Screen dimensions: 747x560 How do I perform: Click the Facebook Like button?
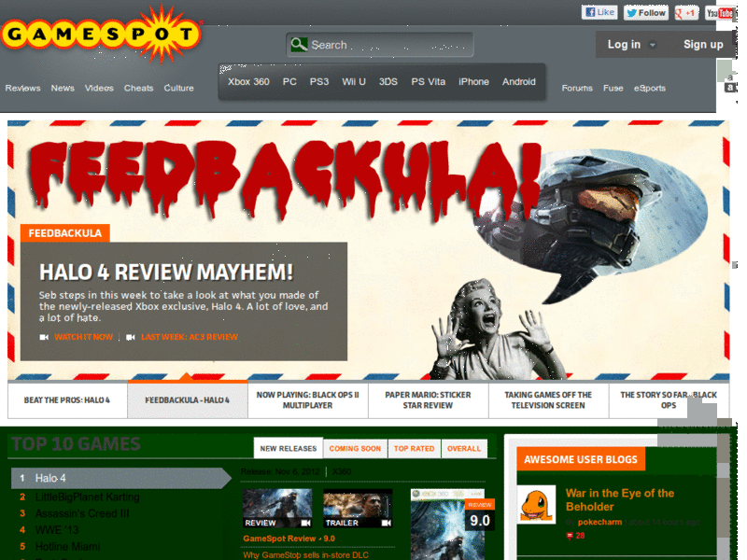click(599, 12)
